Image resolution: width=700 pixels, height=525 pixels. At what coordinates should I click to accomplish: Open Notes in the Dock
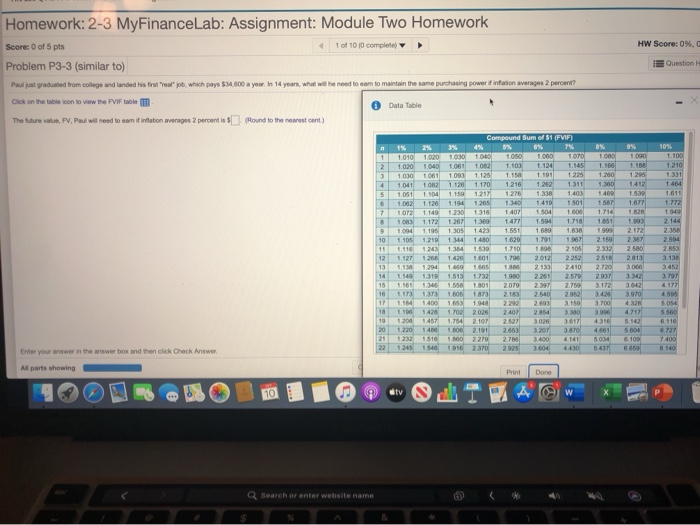pyautogui.click(x=320, y=393)
